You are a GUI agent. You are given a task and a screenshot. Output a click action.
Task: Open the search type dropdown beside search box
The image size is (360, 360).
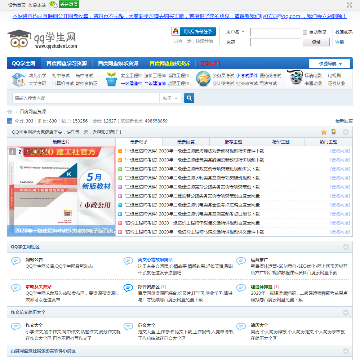click(170, 98)
